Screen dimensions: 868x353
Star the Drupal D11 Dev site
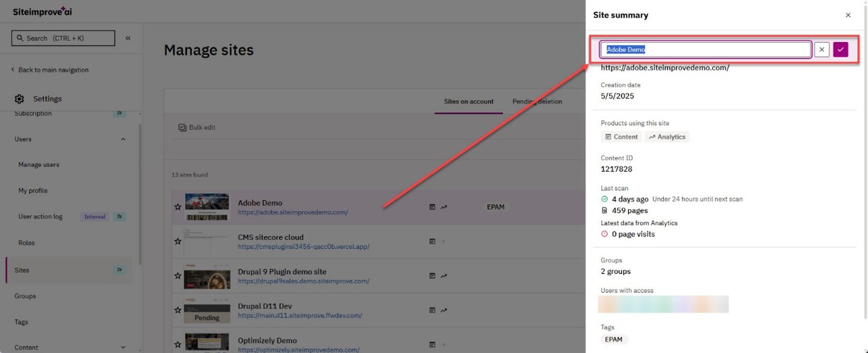pos(177,310)
